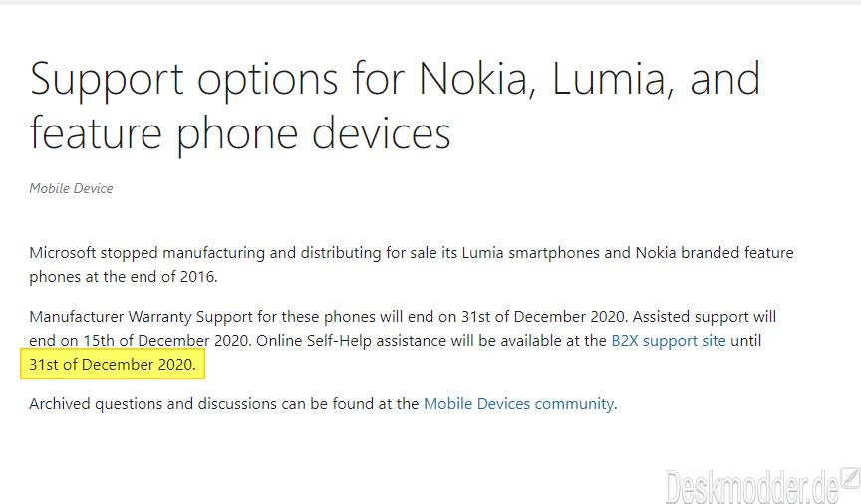Screen dimensions: 861x504
Task: Click the pen icon beside Deskmodder.de watermark
Action: click(x=851, y=478)
